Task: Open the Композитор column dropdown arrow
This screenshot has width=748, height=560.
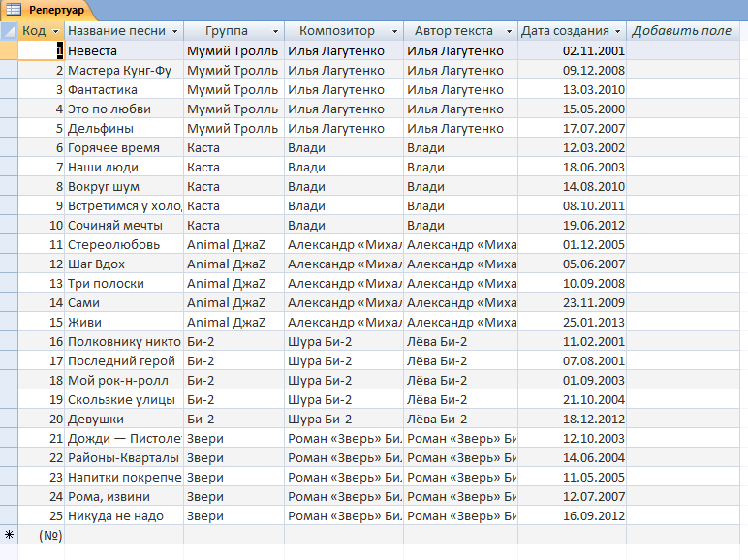Action: pyautogui.click(x=394, y=31)
